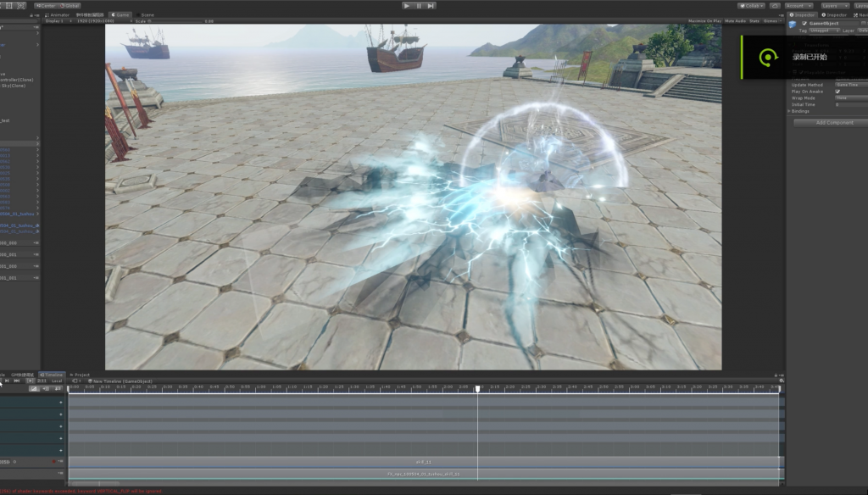This screenshot has width=868, height=495.
Task: Switch to the Animator tab
Action: pos(57,15)
